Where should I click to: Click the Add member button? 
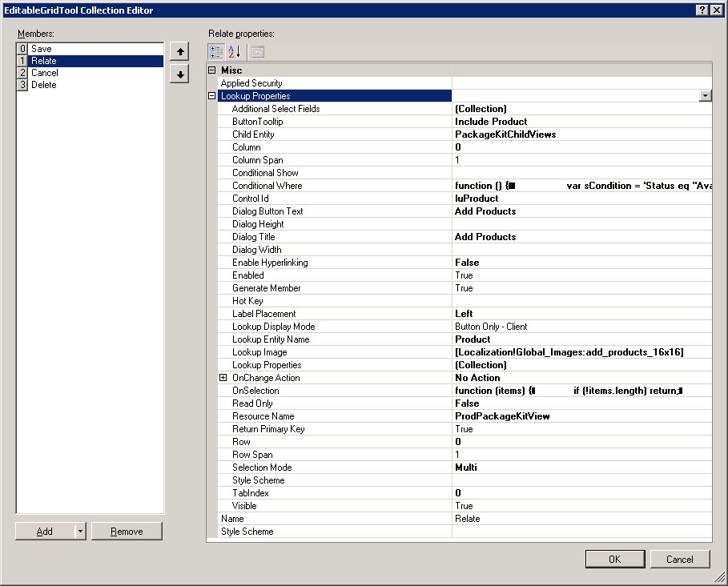(x=45, y=532)
